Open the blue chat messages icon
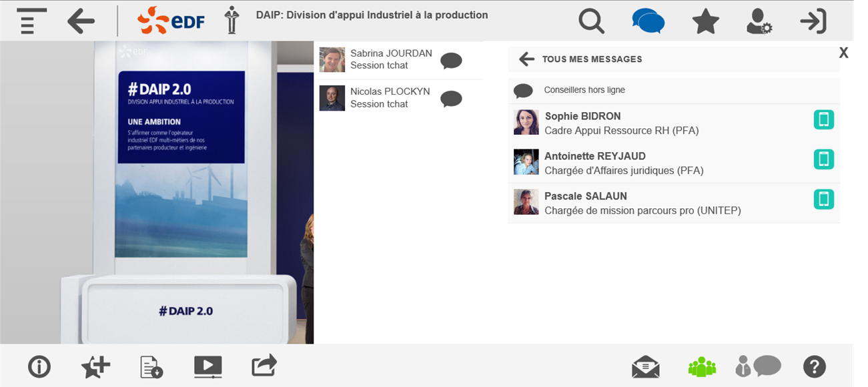868x387 pixels. point(648,21)
